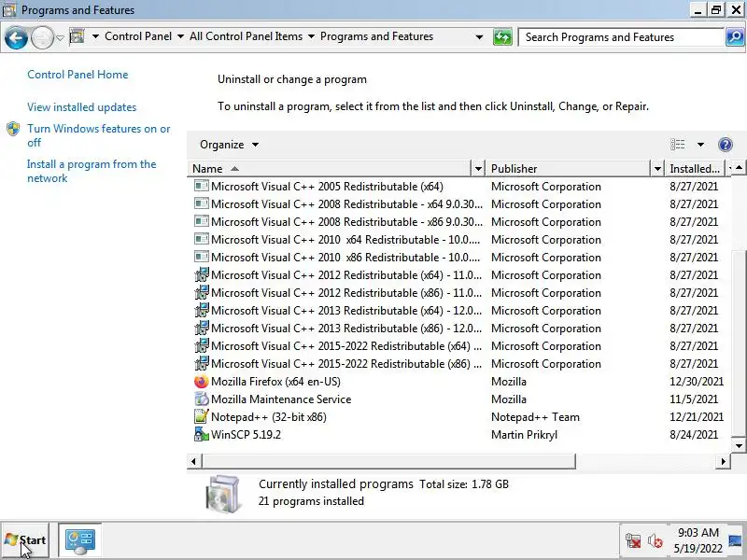Select Notepad++ (32-bit x86) entry
Image resolution: width=747 pixels, height=560 pixels.
(x=269, y=417)
